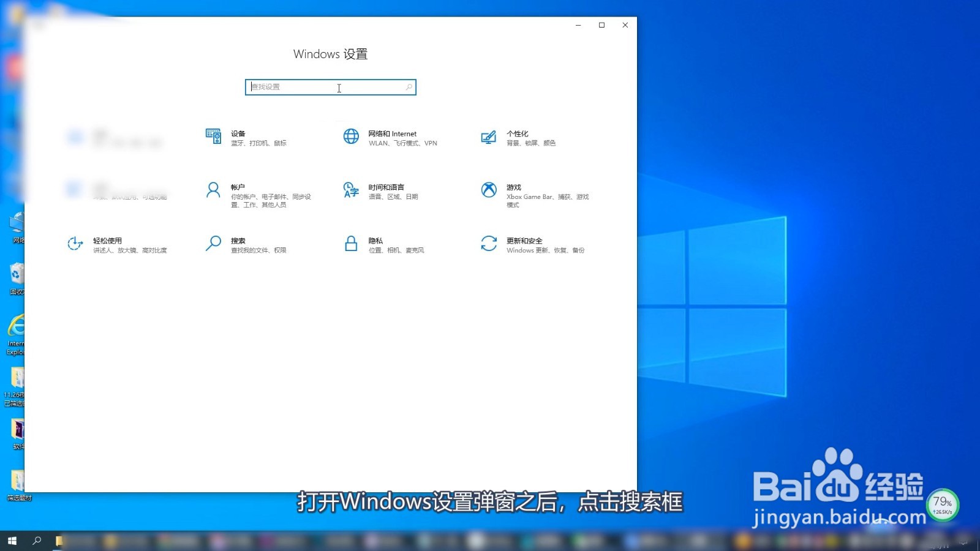
Task: Select the 设备 category title
Action: [238, 133]
